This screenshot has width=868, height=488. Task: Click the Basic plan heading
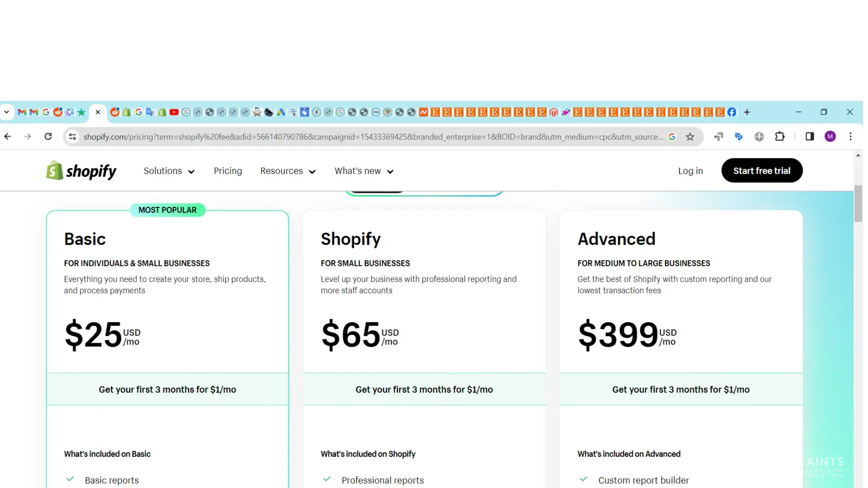85,239
